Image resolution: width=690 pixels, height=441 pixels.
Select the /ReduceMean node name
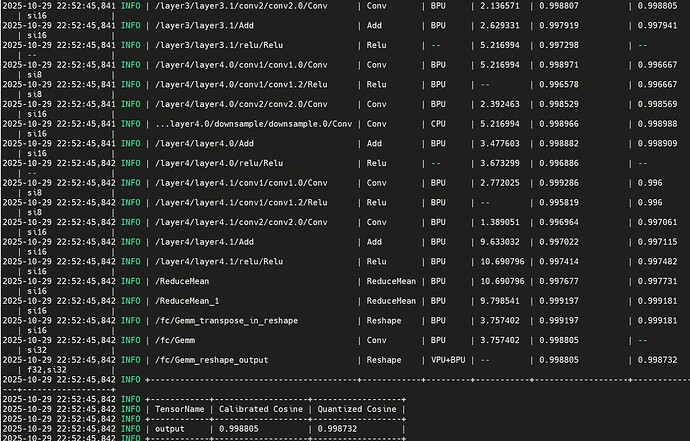point(182,281)
